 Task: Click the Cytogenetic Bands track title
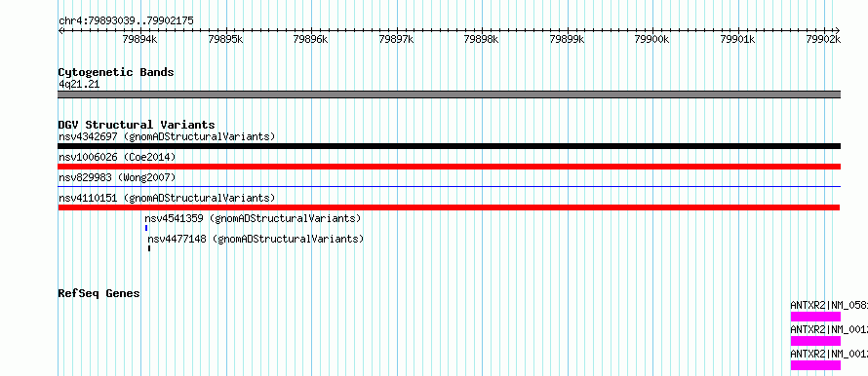[116, 72]
